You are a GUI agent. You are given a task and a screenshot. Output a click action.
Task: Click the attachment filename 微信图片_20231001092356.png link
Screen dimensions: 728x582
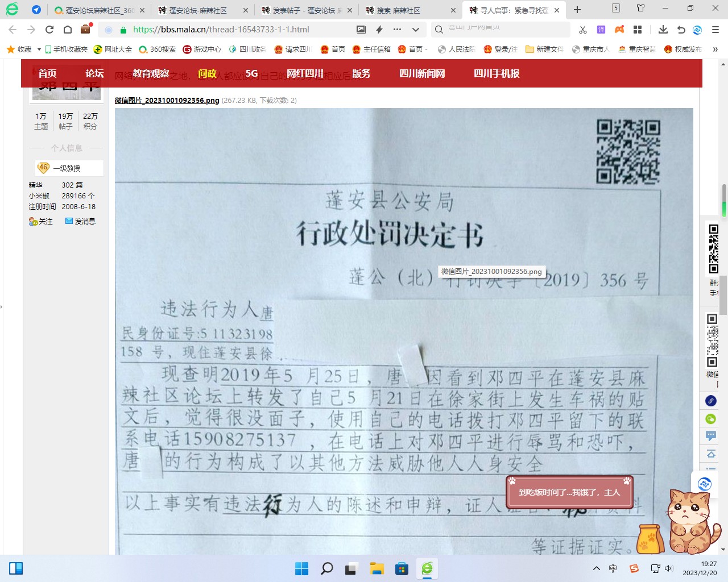click(167, 101)
